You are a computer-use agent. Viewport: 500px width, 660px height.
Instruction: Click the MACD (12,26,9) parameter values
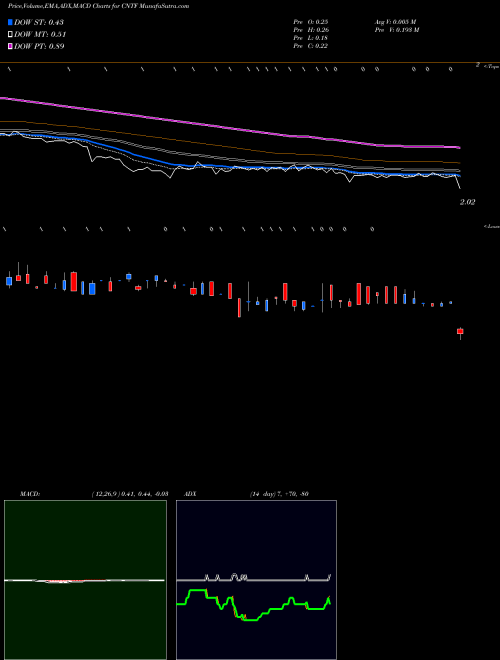click(130, 494)
